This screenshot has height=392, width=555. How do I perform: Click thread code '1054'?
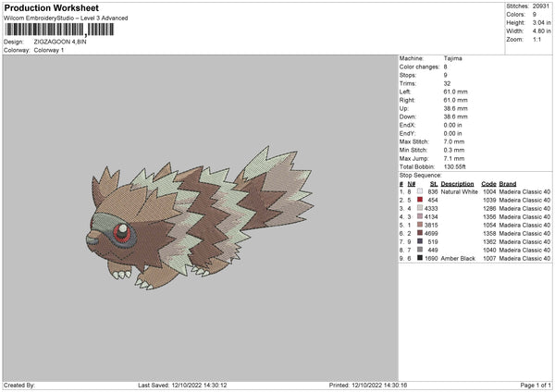click(x=489, y=225)
